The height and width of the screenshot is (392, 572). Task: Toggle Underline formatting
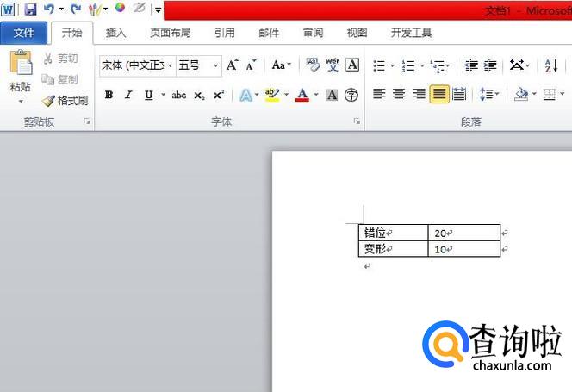coord(148,95)
